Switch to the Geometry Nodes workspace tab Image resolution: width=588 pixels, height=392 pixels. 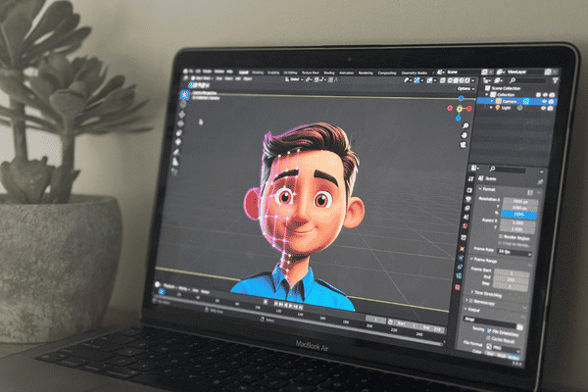pyautogui.click(x=414, y=73)
